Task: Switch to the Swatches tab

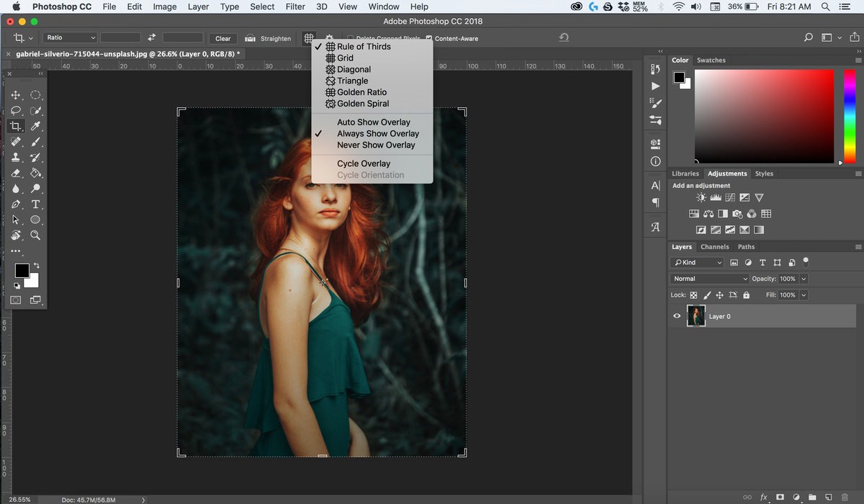Action: click(x=711, y=60)
